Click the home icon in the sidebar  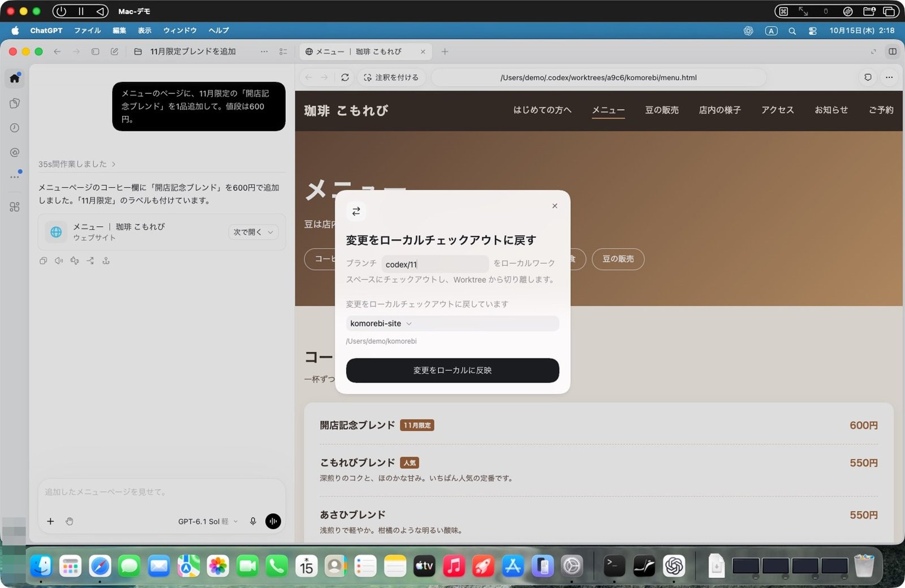click(15, 78)
